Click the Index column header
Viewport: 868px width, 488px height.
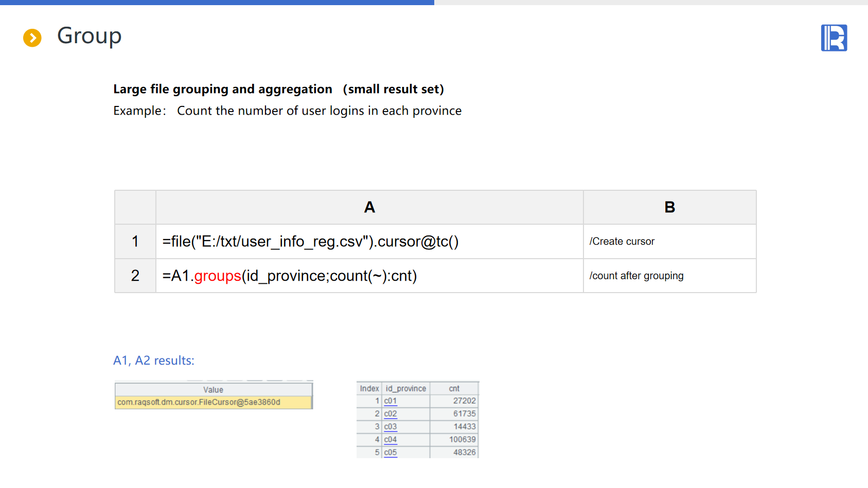(x=369, y=388)
